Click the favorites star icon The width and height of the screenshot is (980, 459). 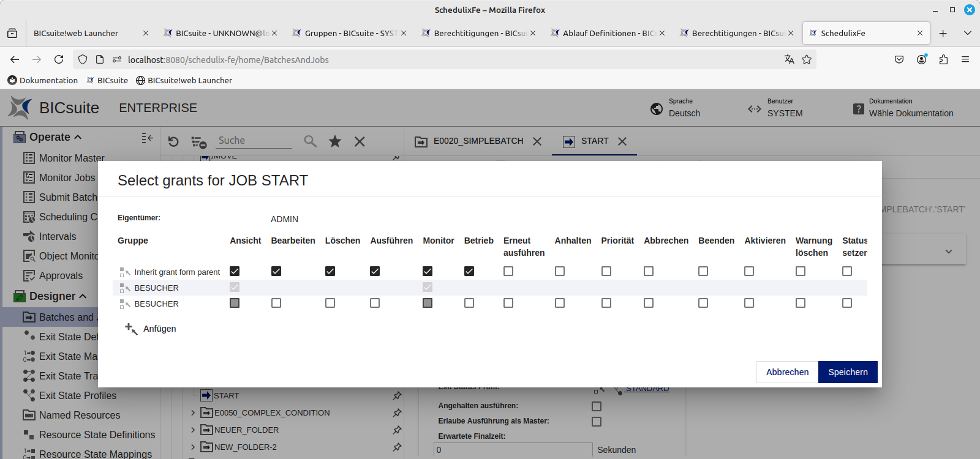pos(335,141)
